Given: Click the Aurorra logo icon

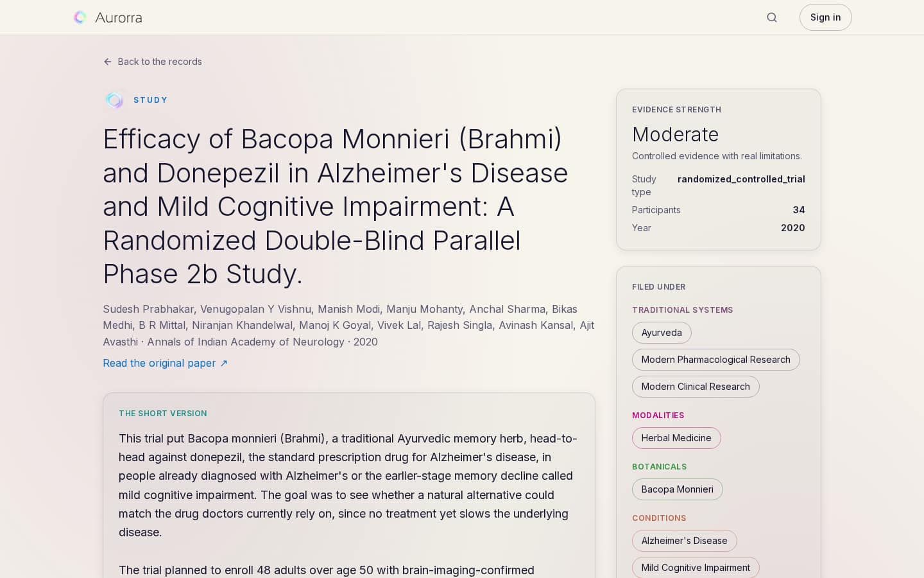Looking at the screenshot, I should (80, 17).
